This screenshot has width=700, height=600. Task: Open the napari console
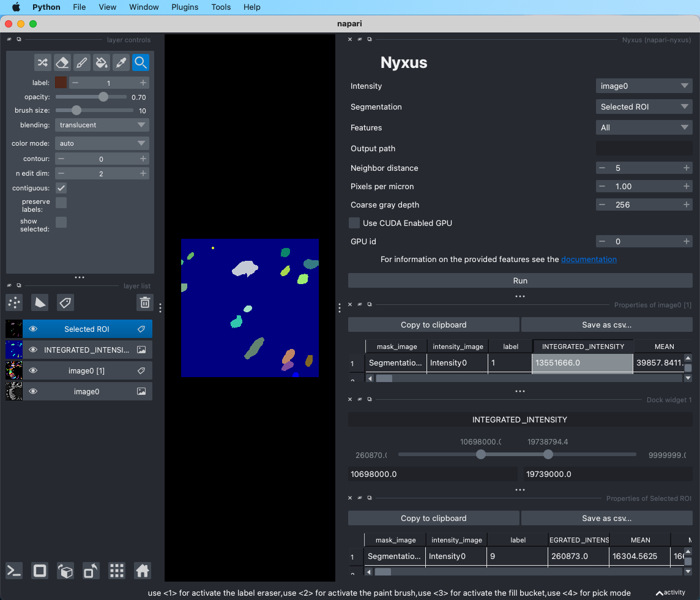pyautogui.click(x=14, y=571)
